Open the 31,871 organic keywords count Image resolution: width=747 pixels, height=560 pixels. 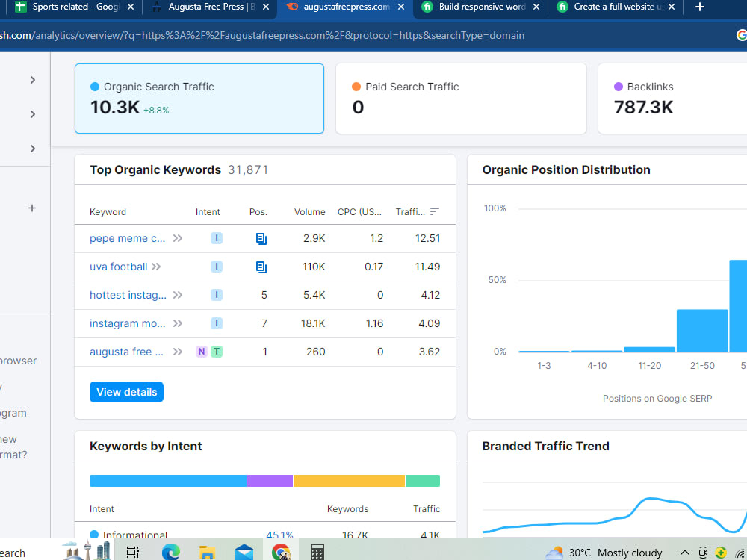(248, 170)
